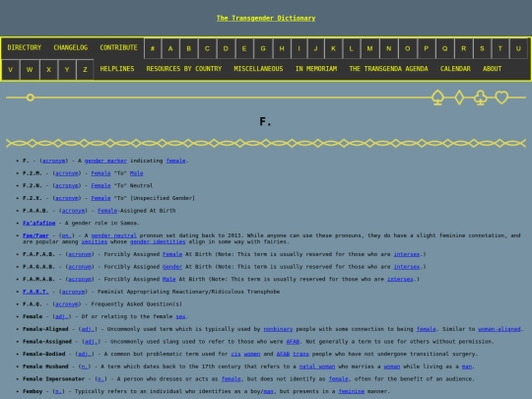Select the # letter button

(153, 48)
